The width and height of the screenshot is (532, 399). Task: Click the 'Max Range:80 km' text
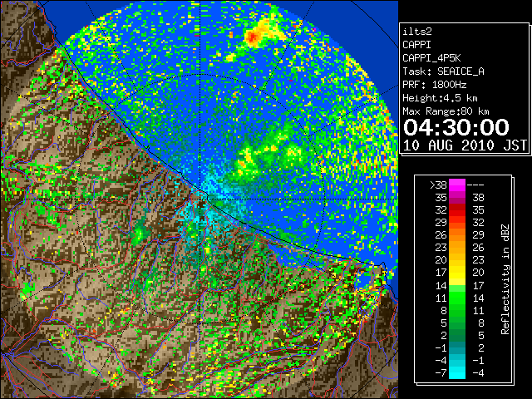point(446,111)
